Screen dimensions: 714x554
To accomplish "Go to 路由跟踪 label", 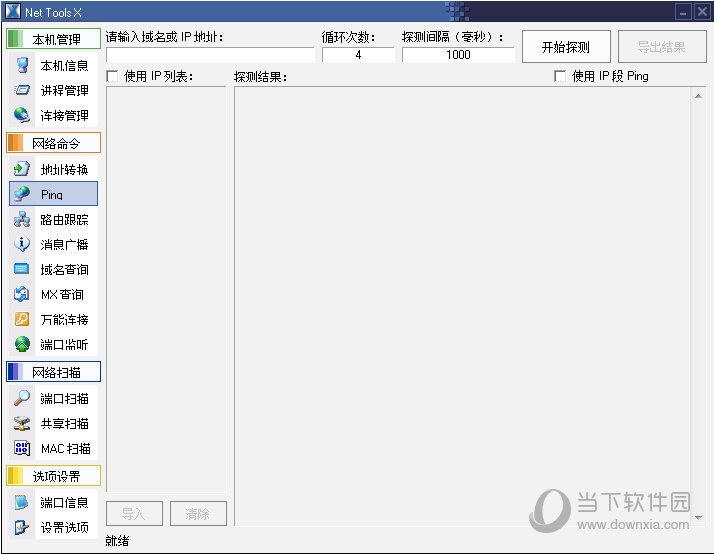I will click(x=64, y=219).
